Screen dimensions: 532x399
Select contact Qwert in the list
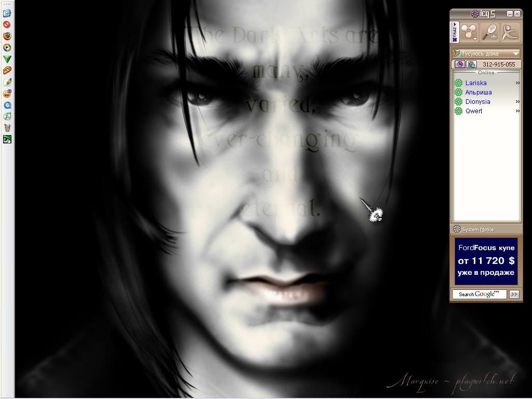pyautogui.click(x=474, y=111)
